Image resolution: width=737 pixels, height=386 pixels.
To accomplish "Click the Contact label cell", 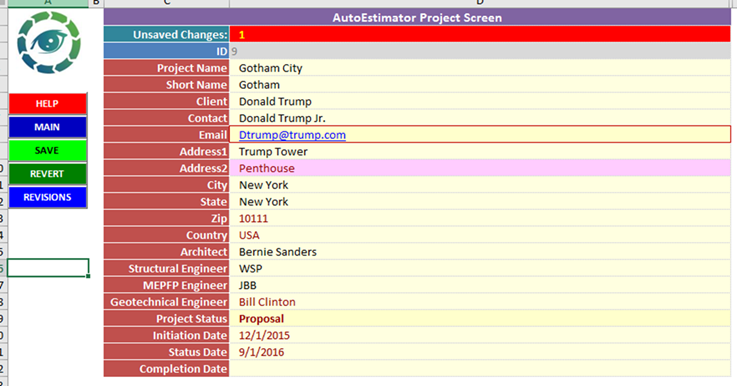I will point(166,118).
